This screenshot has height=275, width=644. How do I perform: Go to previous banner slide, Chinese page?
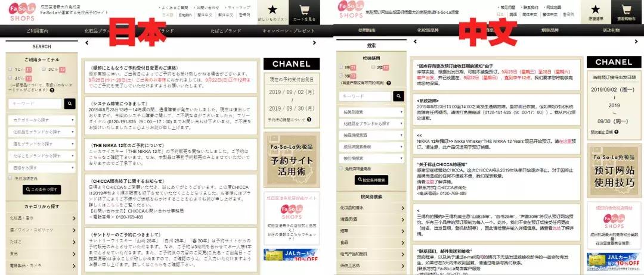click(415, 42)
